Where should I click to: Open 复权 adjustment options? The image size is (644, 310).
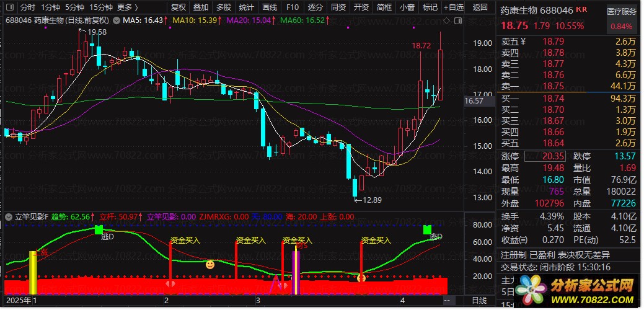pos(179,7)
